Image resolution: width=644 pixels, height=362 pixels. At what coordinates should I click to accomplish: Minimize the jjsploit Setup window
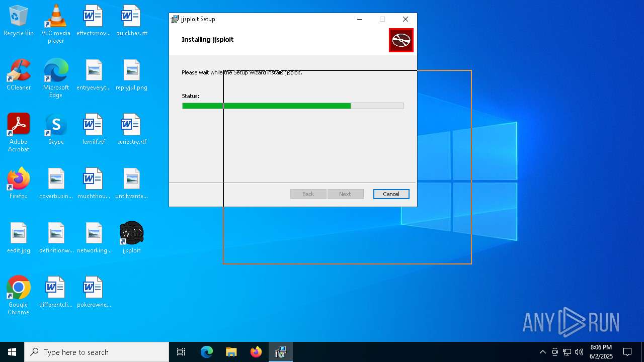click(360, 19)
